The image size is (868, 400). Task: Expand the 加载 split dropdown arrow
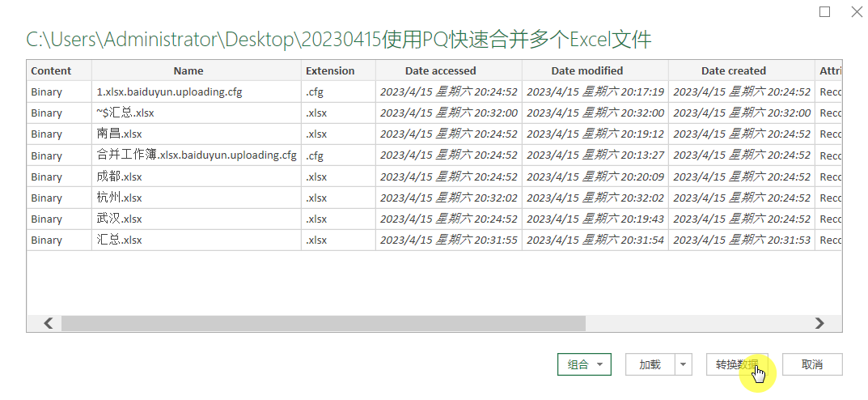683,364
